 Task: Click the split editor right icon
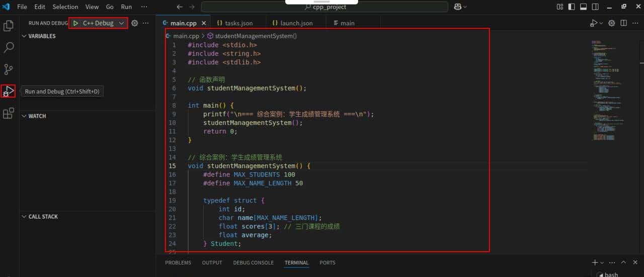623,23
